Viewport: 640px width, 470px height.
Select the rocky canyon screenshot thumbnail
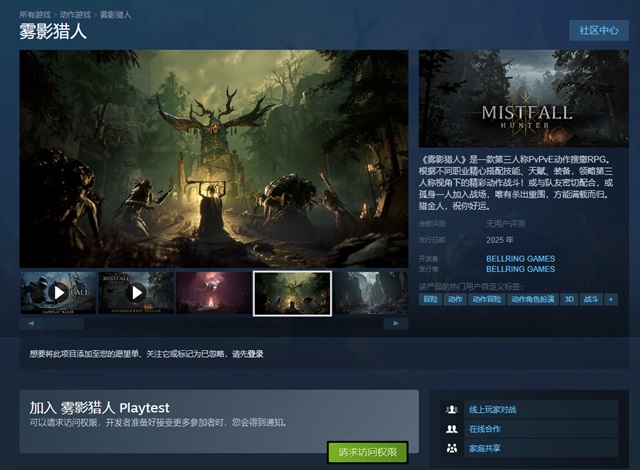(x=371, y=293)
